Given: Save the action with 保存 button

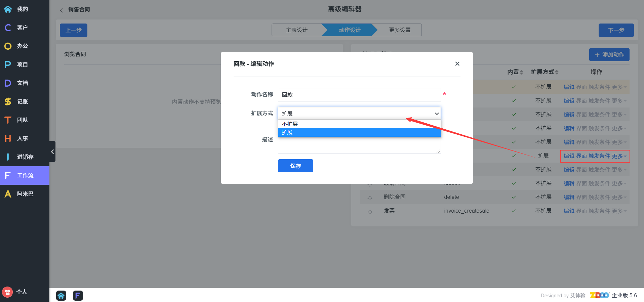Looking at the screenshot, I should (x=295, y=166).
